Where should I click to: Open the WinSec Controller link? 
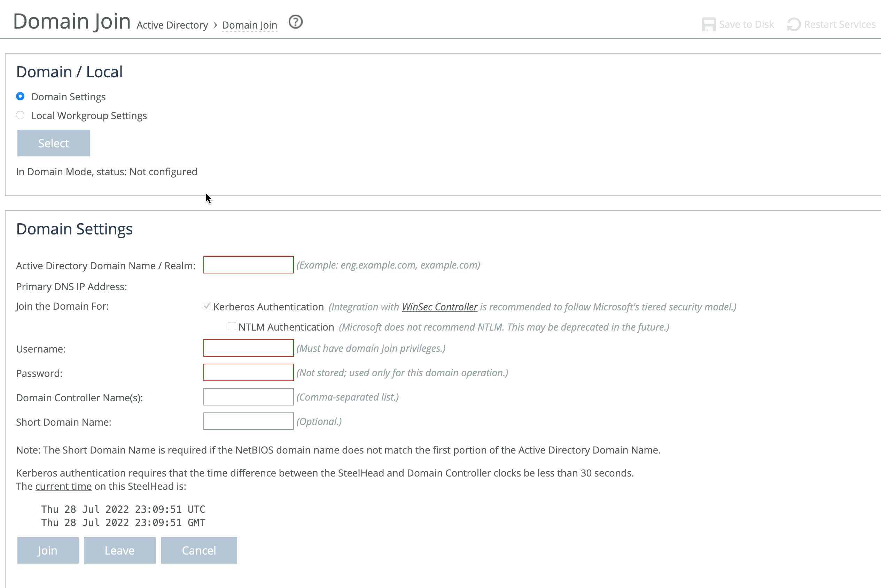439,307
